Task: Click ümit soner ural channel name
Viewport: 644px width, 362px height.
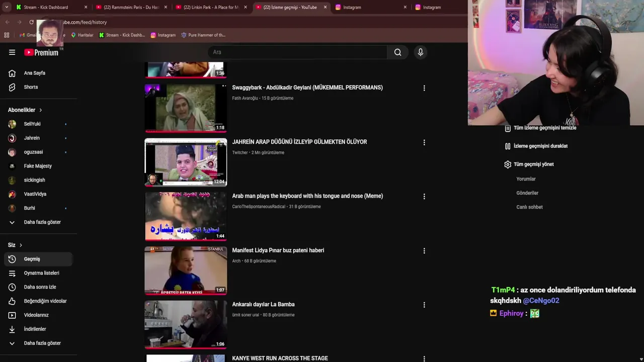Action: 246,315
